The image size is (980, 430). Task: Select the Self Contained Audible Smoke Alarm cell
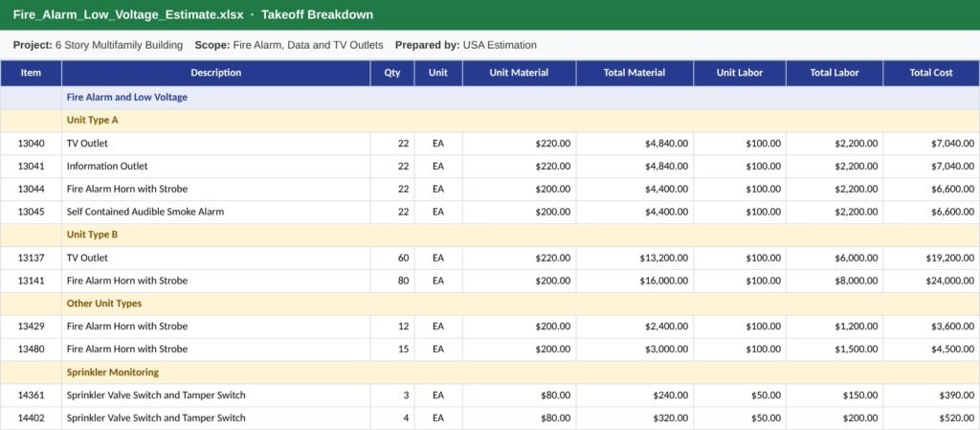click(x=215, y=212)
